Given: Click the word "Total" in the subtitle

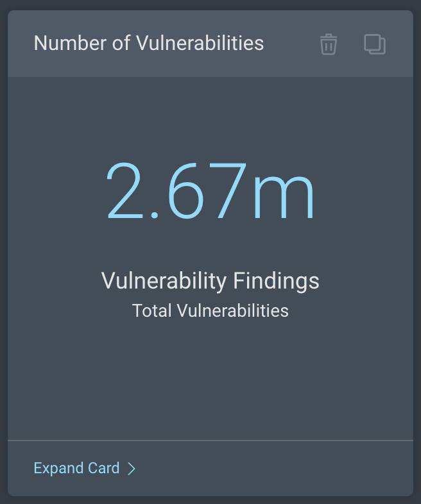Looking at the screenshot, I should coord(152,311).
